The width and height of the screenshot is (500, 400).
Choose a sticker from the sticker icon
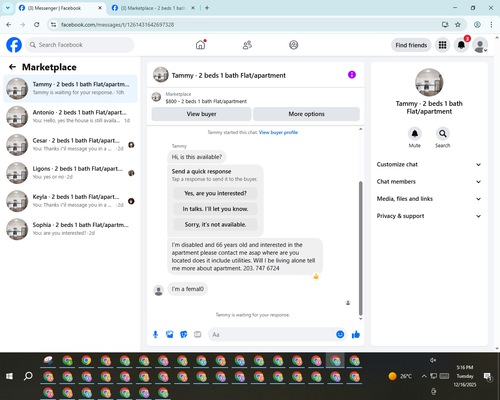pos(184,334)
